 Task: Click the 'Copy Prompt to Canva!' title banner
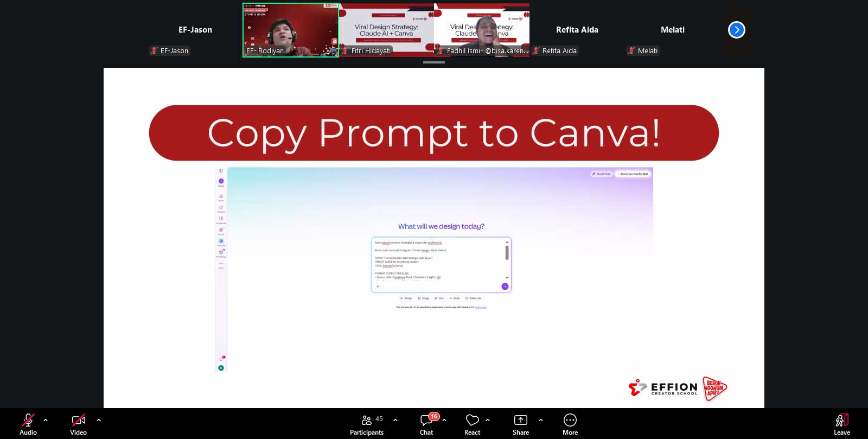[x=434, y=133]
